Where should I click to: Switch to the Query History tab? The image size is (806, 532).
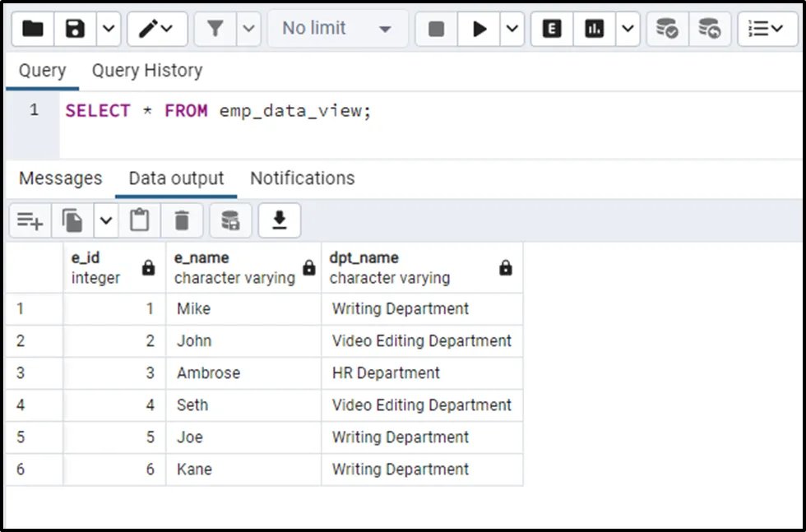coord(146,71)
